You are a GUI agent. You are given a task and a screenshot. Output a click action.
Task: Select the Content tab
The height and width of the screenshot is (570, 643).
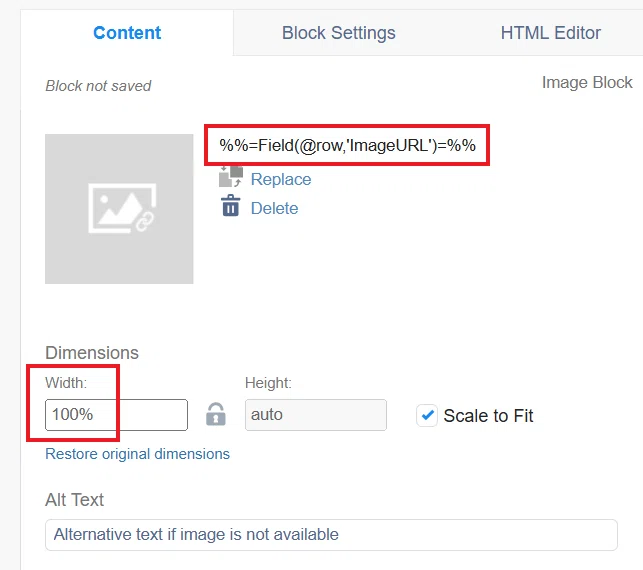click(127, 33)
